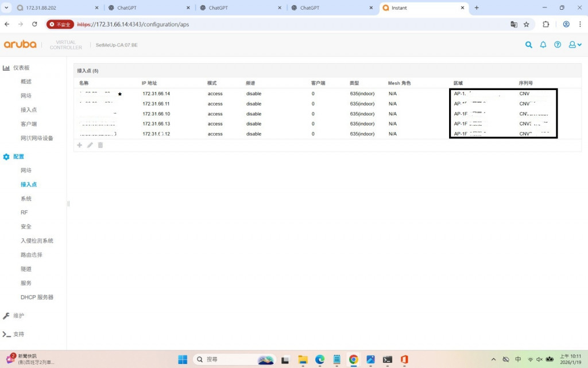Image resolution: width=588 pixels, height=368 pixels.
Task: Select 客户端 in the sidebar
Action: click(29, 123)
